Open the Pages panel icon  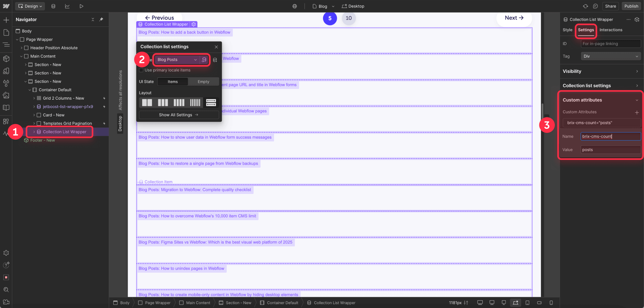click(6, 33)
